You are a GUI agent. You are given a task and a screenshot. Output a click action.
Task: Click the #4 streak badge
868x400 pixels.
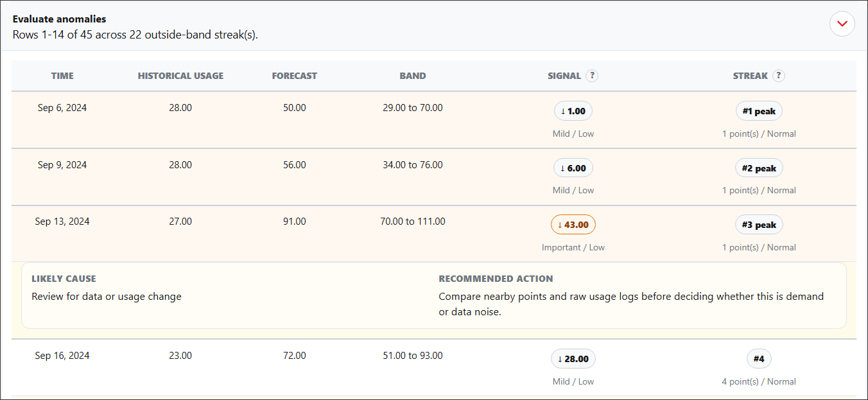tap(759, 359)
